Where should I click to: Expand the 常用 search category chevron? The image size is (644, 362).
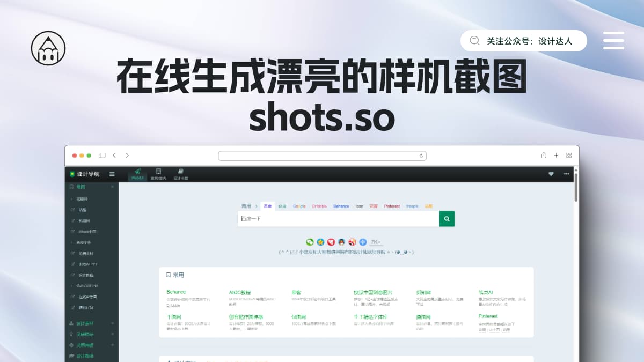point(256,206)
